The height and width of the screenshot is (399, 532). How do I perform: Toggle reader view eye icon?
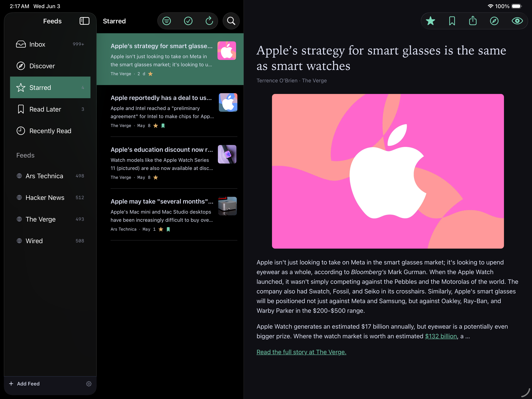517,21
